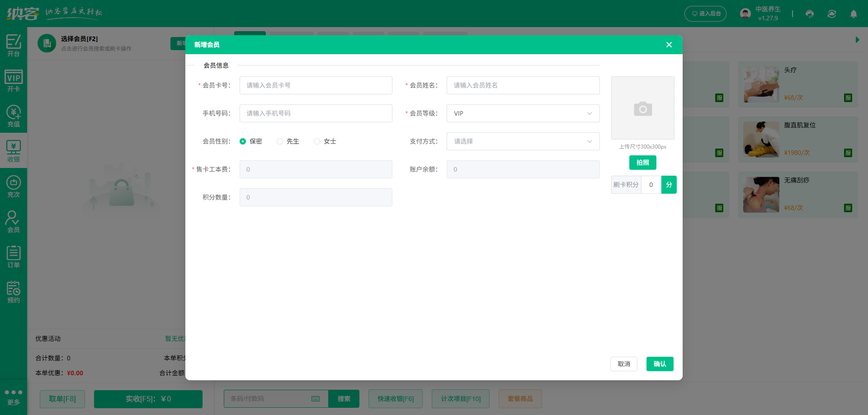868x415 pixels.
Task: Click the 会员卡号 input field
Action: (x=316, y=85)
